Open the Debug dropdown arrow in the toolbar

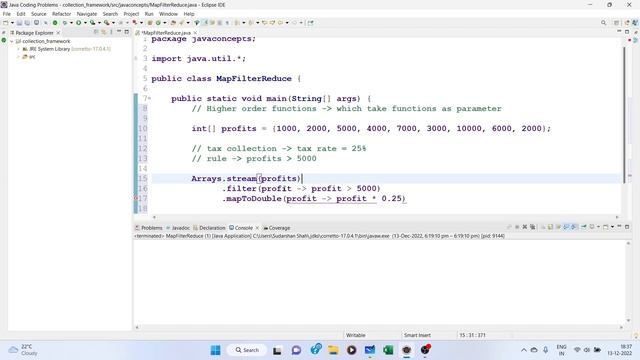click(71, 23)
